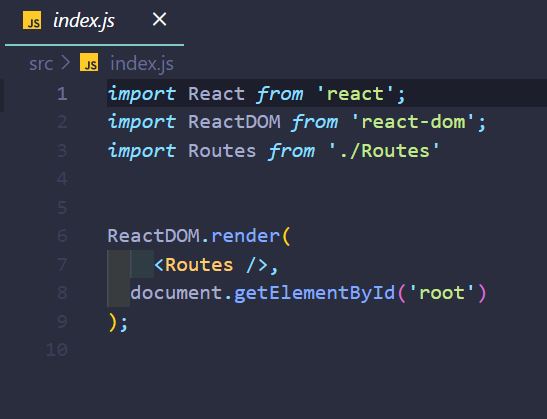Image resolution: width=547 pixels, height=419 pixels.
Task: Click the React identifier on line 1
Action: [x=216, y=94]
